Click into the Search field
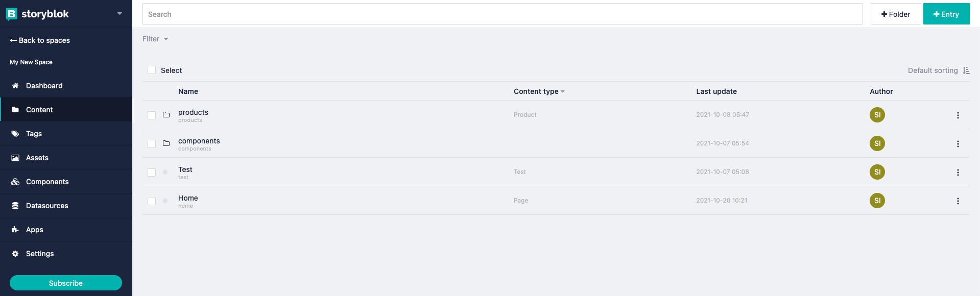Viewport: 980px width, 296px height. [x=502, y=14]
